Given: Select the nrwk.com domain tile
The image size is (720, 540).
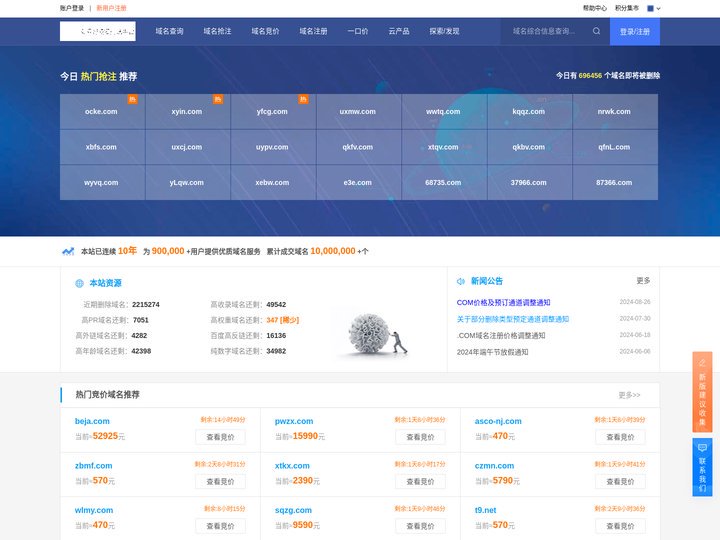Looking at the screenshot, I should point(615,112).
